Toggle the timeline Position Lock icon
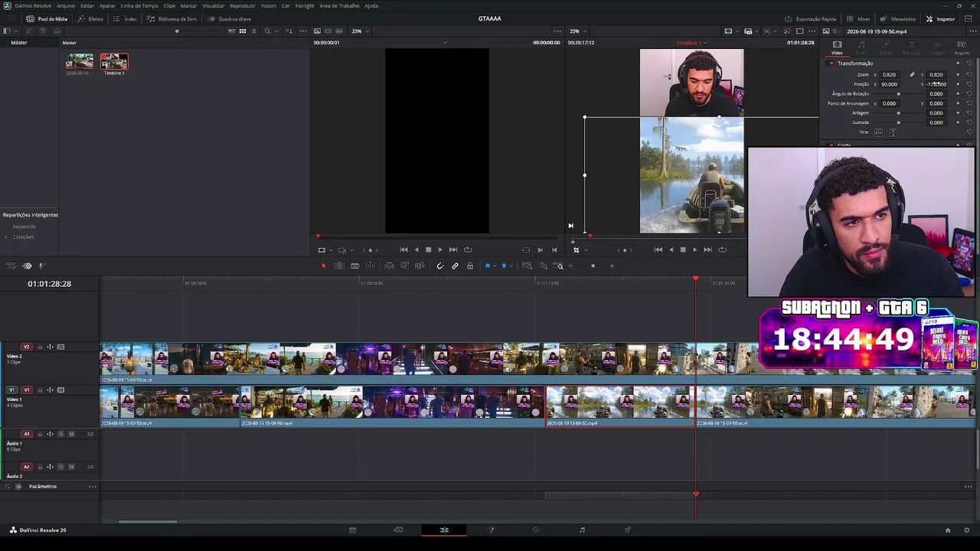The height and width of the screenshot is (551, 980). (x=470, y=266)
